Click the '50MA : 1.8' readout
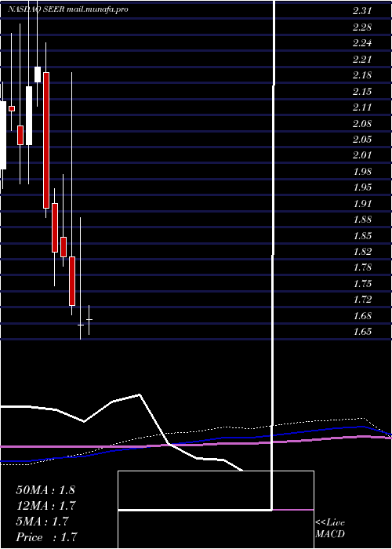 tap(45, 490)
